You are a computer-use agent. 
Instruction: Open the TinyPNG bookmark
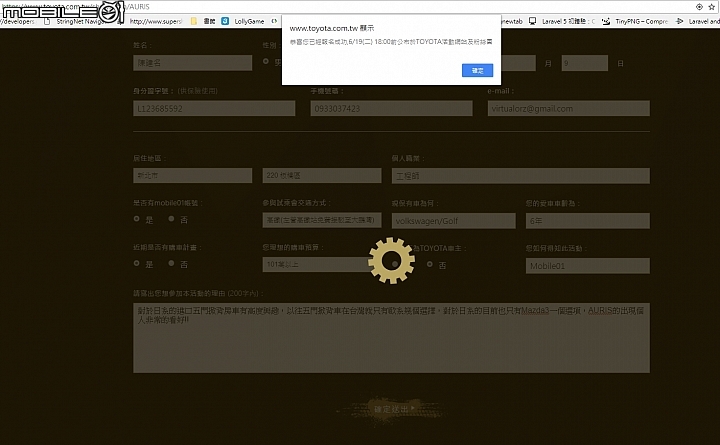(635, 21)
